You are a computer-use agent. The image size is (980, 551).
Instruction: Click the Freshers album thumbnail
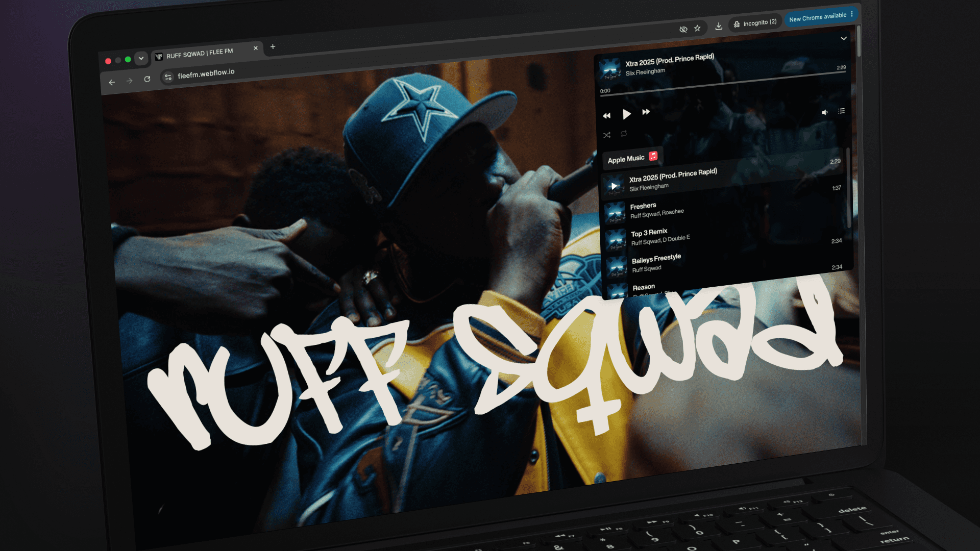[x=615, y=213]
